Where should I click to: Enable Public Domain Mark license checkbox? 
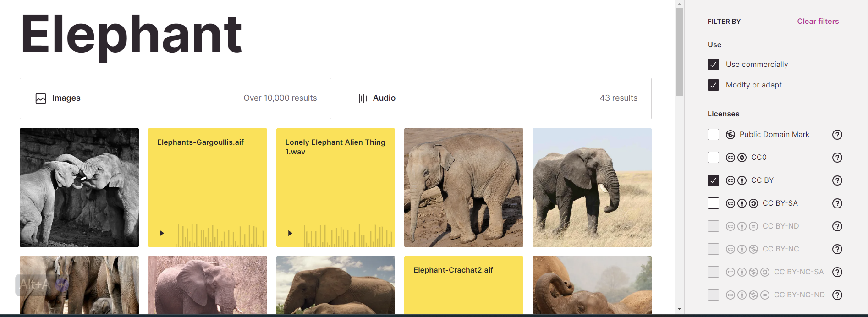(713, 135)
